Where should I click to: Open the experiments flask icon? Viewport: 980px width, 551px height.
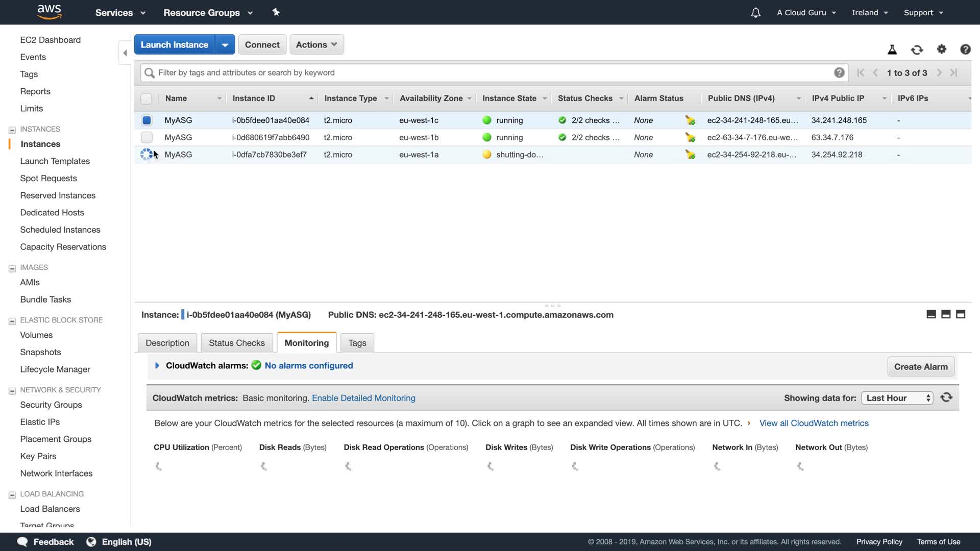pos(892,49)
